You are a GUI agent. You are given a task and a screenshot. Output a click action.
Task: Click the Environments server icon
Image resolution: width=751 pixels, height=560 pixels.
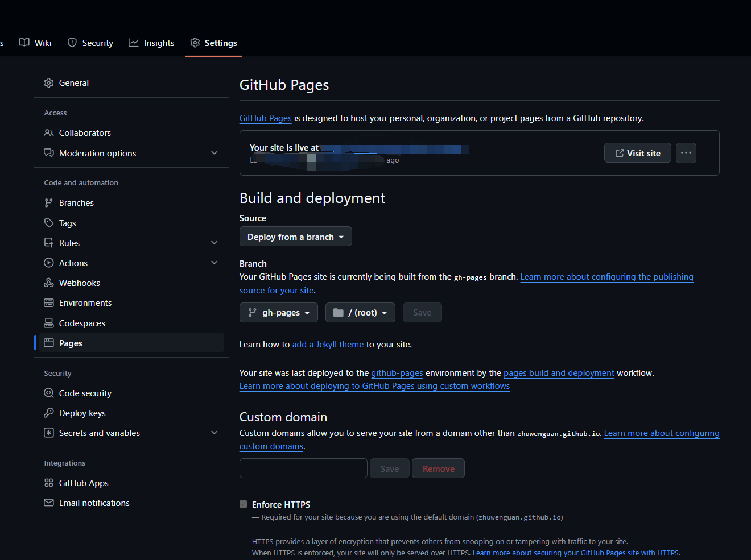pyautogui.click(x=49, y=303)
